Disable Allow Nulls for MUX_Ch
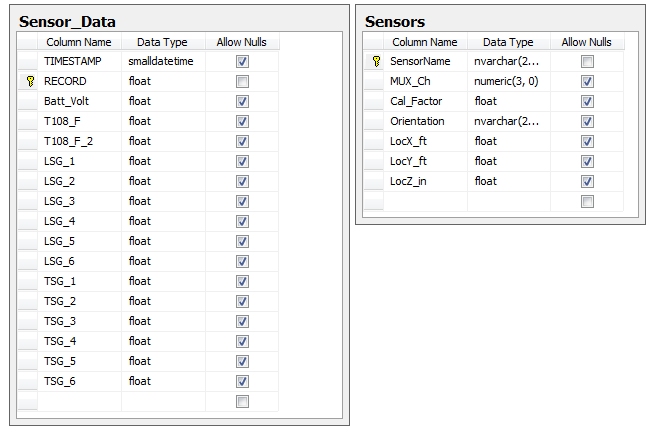This screenshot has width=650, height=440. [587, 82]
